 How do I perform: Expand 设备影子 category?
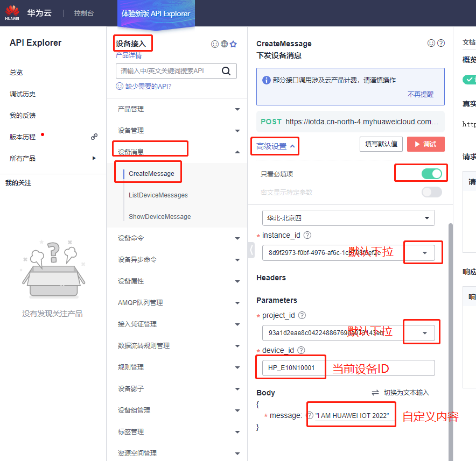[237, 389]
